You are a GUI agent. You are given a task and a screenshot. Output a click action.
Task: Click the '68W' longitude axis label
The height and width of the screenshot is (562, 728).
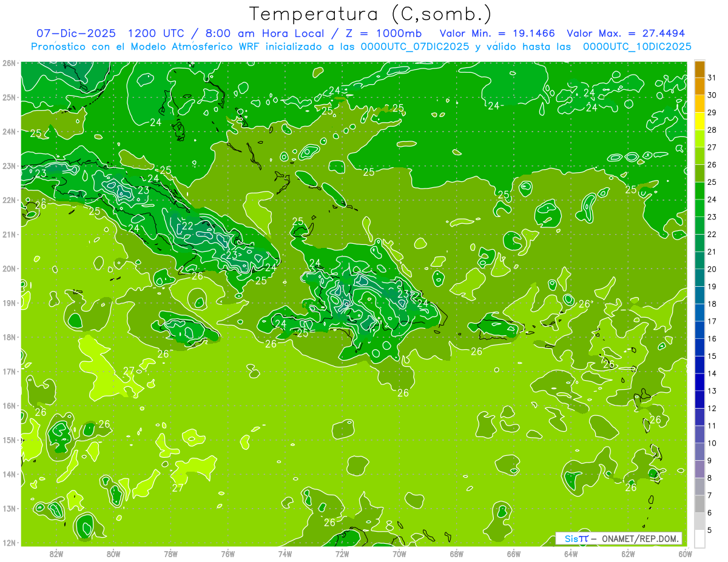tap(457, 554)
